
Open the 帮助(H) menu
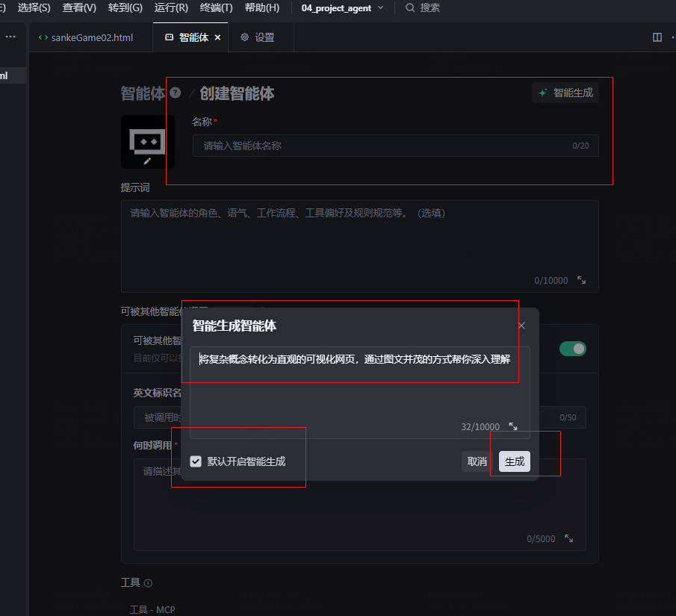(261, 7)
